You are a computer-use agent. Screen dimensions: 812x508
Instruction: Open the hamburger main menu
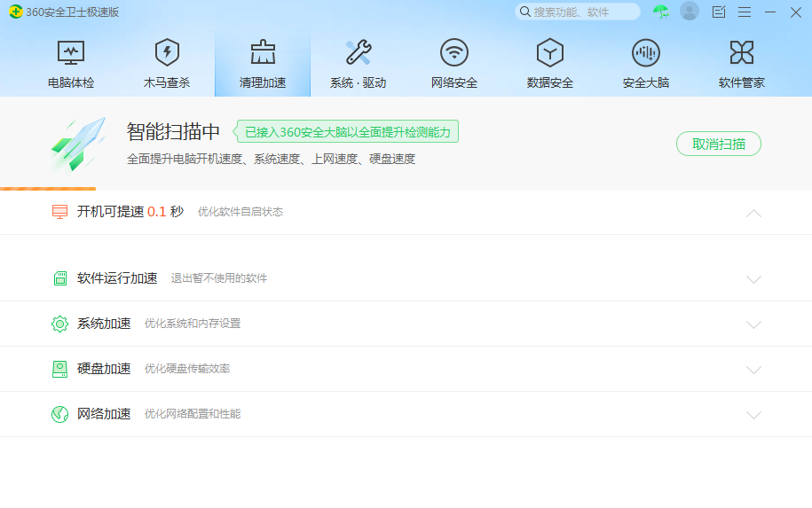745,12
